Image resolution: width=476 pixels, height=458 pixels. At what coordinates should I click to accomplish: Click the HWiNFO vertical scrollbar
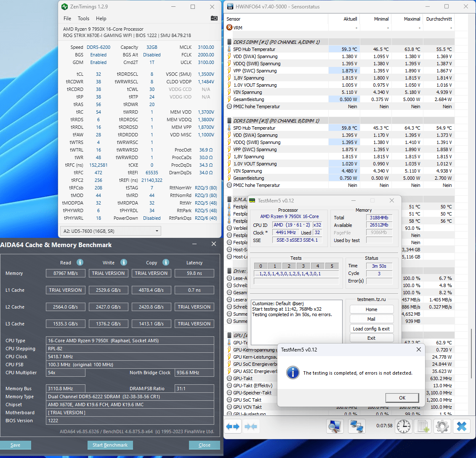click(x=471, y=354)
